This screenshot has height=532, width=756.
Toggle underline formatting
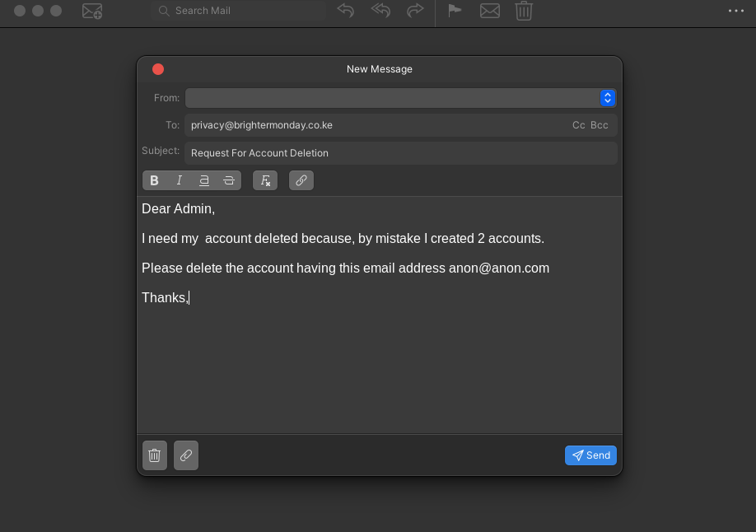[204, 180]
